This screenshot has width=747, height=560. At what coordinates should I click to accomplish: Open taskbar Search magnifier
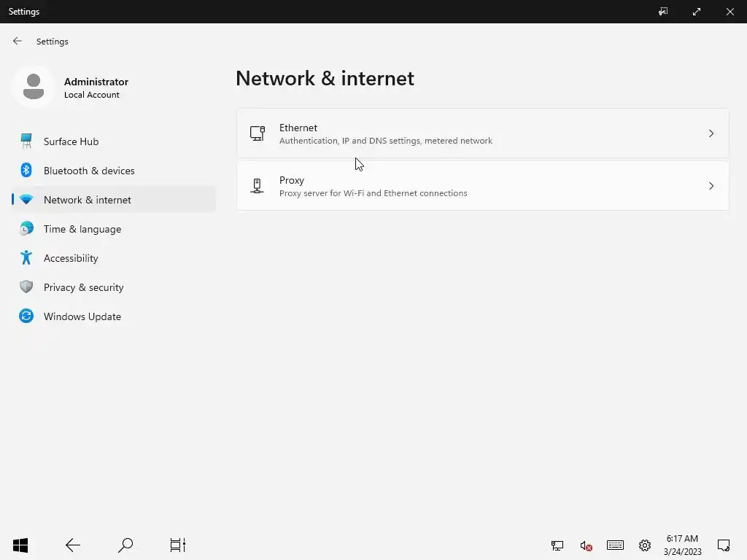tap(125, 545)
